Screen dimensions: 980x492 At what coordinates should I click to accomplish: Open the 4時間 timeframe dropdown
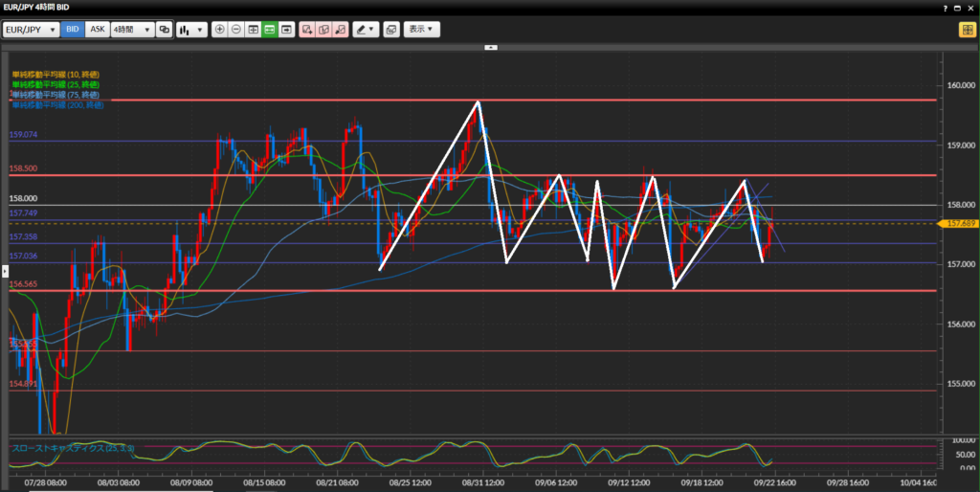pyautogui.click(x=132, y=30)
